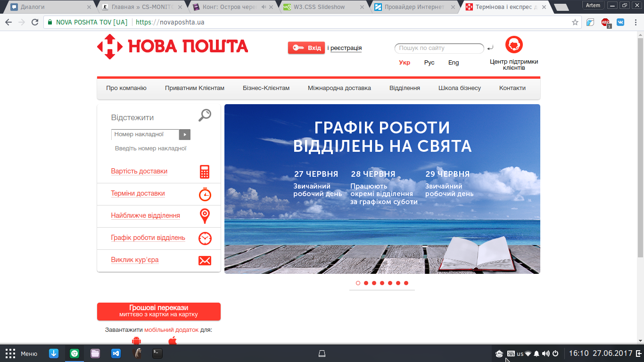Viewport: 644px width, 362px height.
Task: Open the Школа бізнесу menu
Action: [460, 88]
